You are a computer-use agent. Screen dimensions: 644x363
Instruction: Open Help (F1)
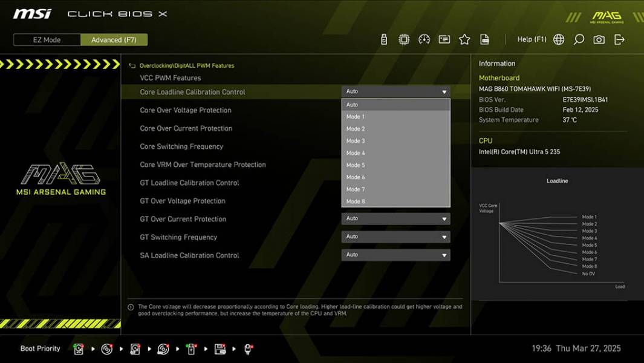532,39
